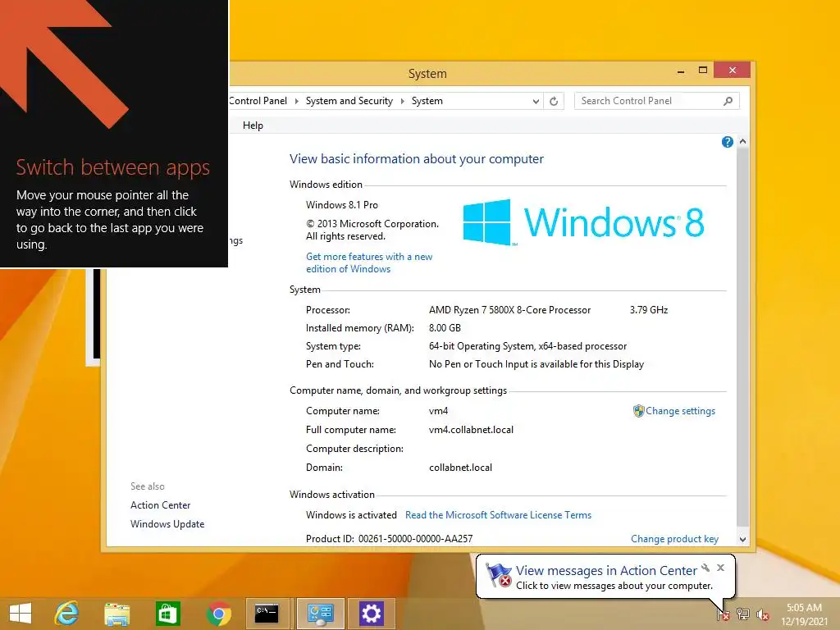
Task: Minimize the System window
Action: 680,71
